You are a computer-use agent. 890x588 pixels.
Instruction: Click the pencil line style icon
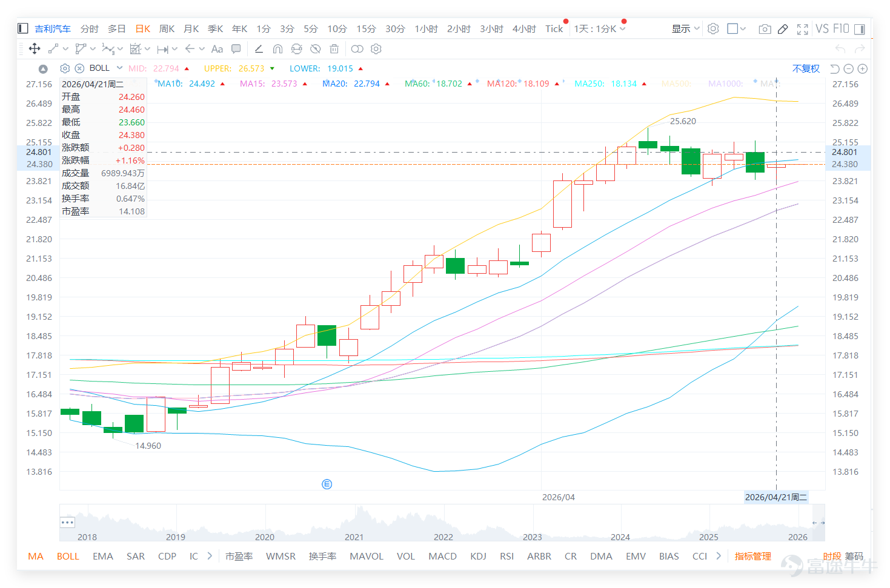[x=259, y=49]
